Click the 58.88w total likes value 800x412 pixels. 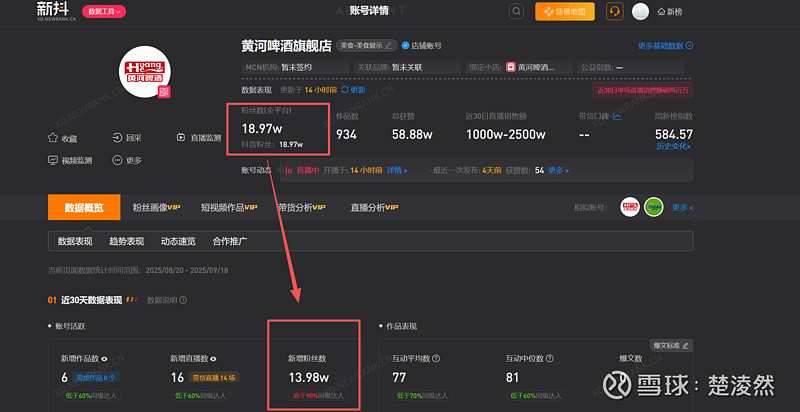412,135
